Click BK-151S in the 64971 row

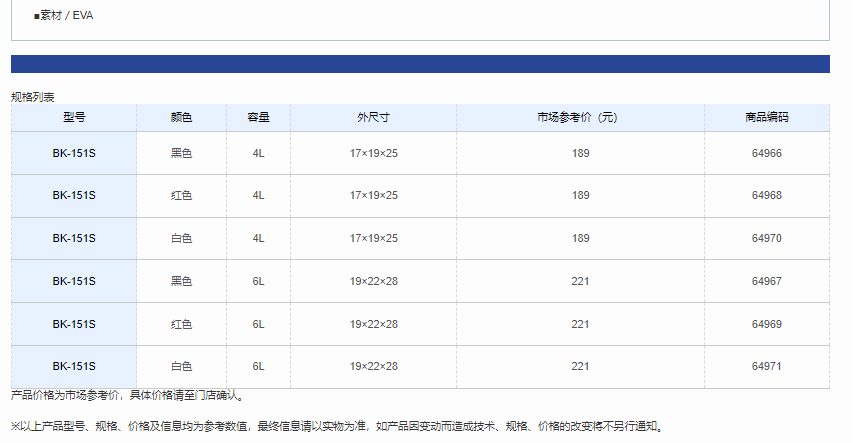[74, 366]
